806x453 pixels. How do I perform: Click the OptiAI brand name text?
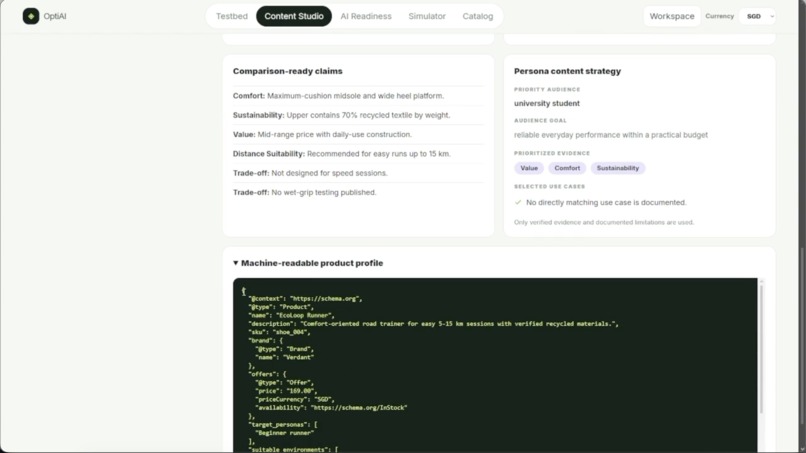click(x=54, y=16)
